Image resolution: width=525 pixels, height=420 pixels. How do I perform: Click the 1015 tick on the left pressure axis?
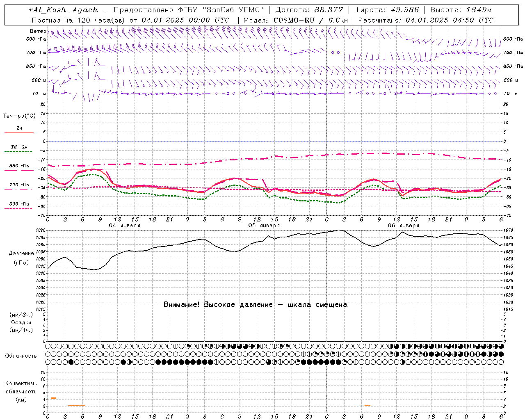(x=41, y=309)
